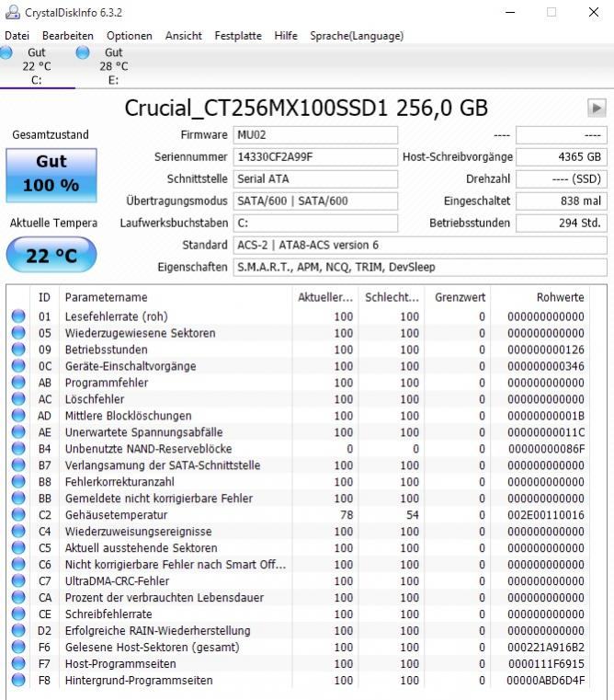Viewport: 614px width, 700px height.
Task: Select the raw value 000221A916B2
Action: coord(546,647)
